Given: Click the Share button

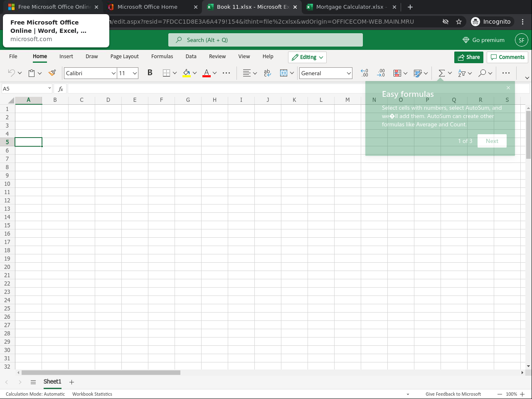Looking at the screenshot, I should coord(469,57).
